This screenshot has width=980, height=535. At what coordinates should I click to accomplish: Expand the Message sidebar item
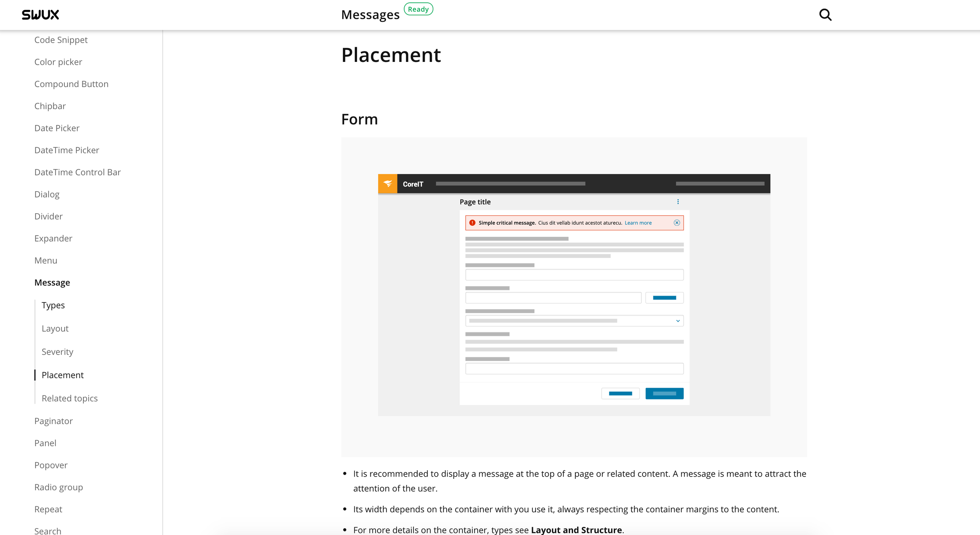pos(52,283)
